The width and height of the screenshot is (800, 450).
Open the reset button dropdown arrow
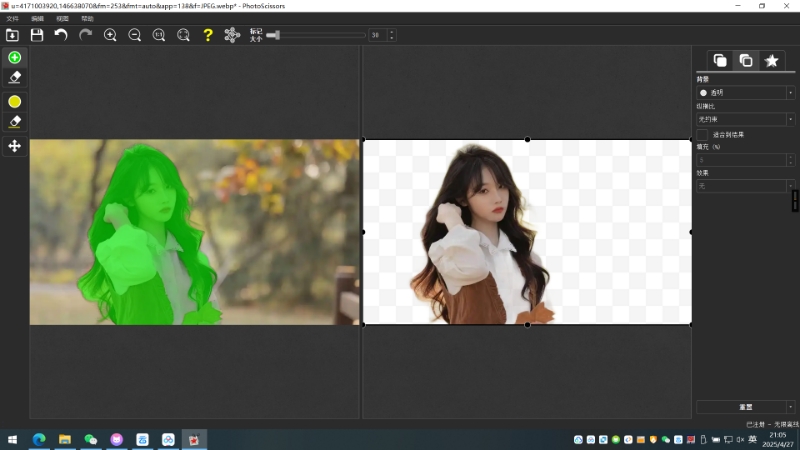[x=791, y=407]
